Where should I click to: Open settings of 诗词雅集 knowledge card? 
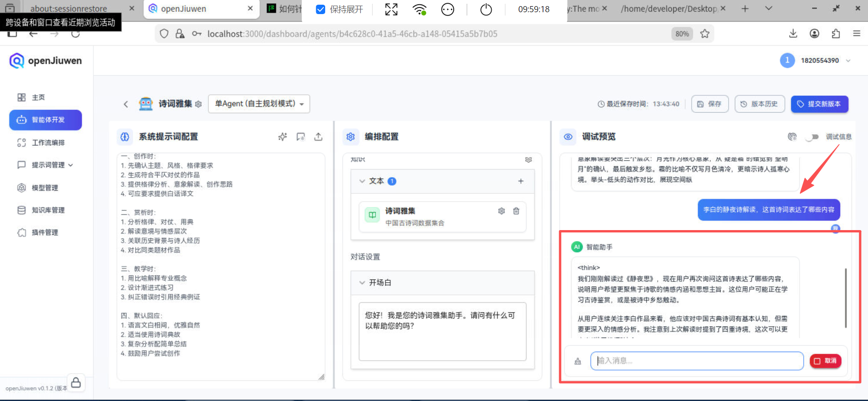(x=502, y=211)
